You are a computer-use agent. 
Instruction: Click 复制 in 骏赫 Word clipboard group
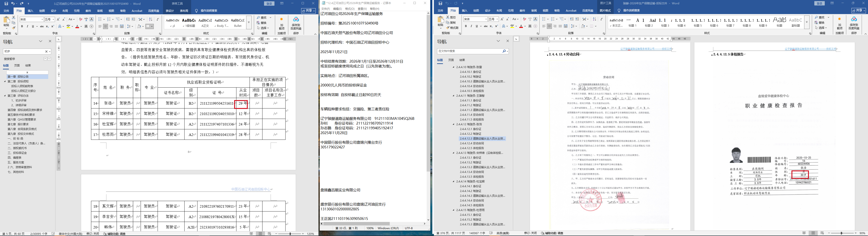(451, 23)
